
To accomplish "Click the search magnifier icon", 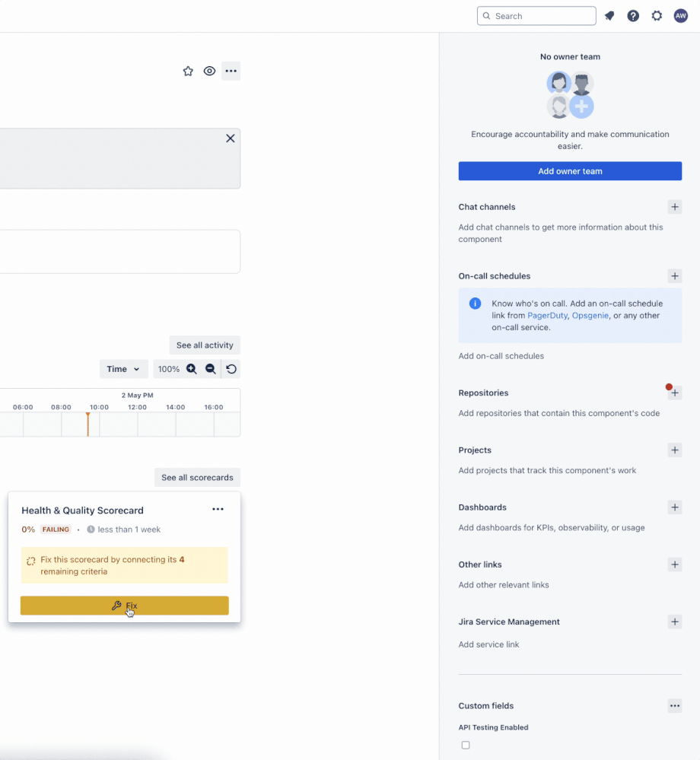I will click(x=487, y=16).
